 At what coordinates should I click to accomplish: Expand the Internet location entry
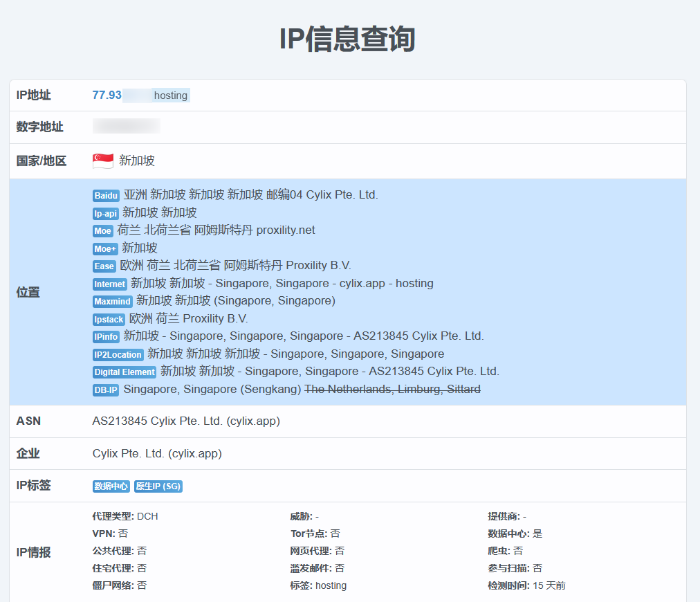[109, 284]
